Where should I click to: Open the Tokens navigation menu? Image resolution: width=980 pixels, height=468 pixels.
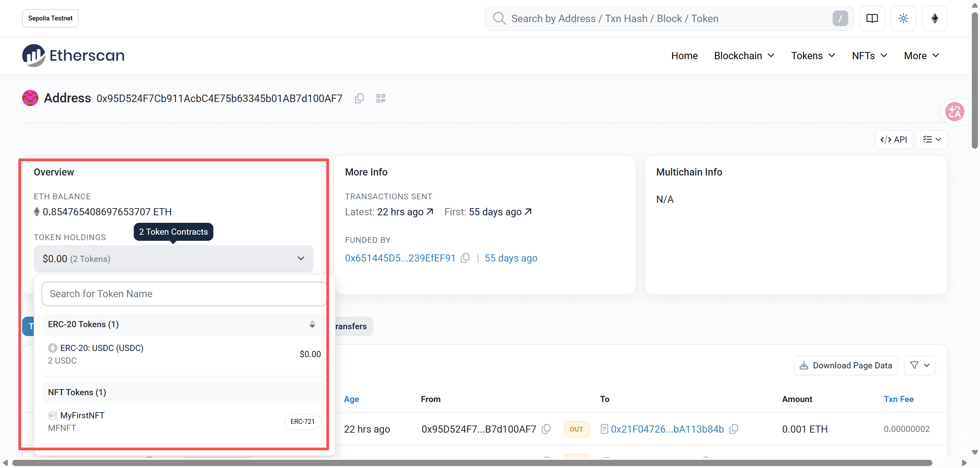point(813,56)
